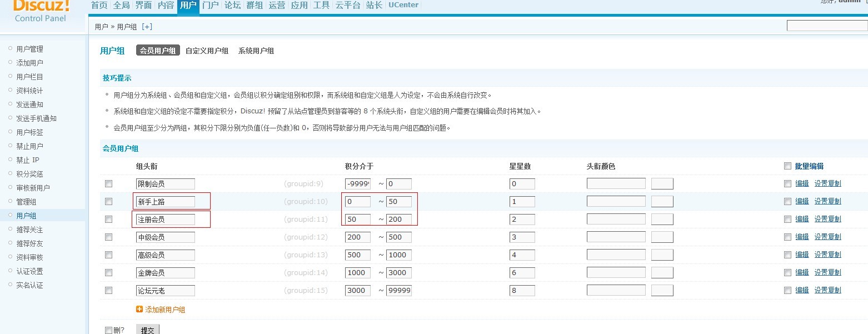Click the color swatch box in 限制会员 row
Image resolution: width=868 pixels, height=334 pixels.
click(x=662, y=183)
